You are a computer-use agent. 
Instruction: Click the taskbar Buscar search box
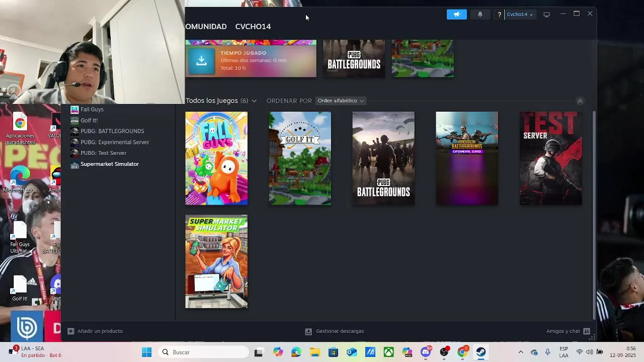(204, 352)
